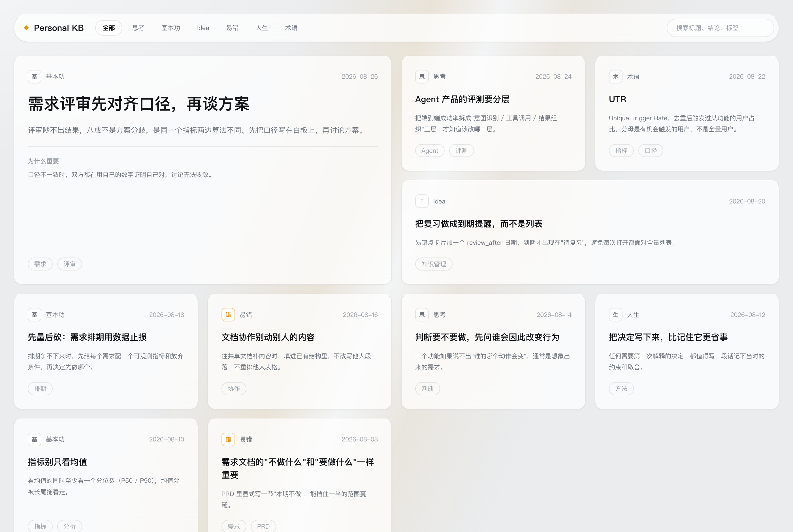Select the 全部 filter tab
This screenshot has width=793, height=532.
109,28
